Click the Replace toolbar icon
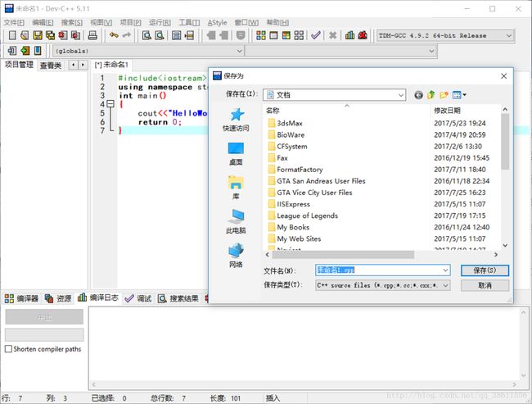 [160, 35]
